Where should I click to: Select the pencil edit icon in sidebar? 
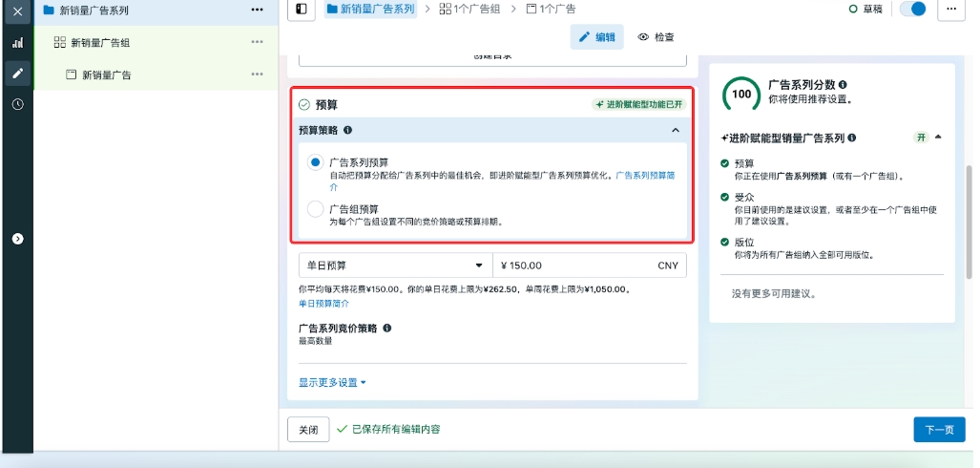pyautogui.click(x=17, y=74)
